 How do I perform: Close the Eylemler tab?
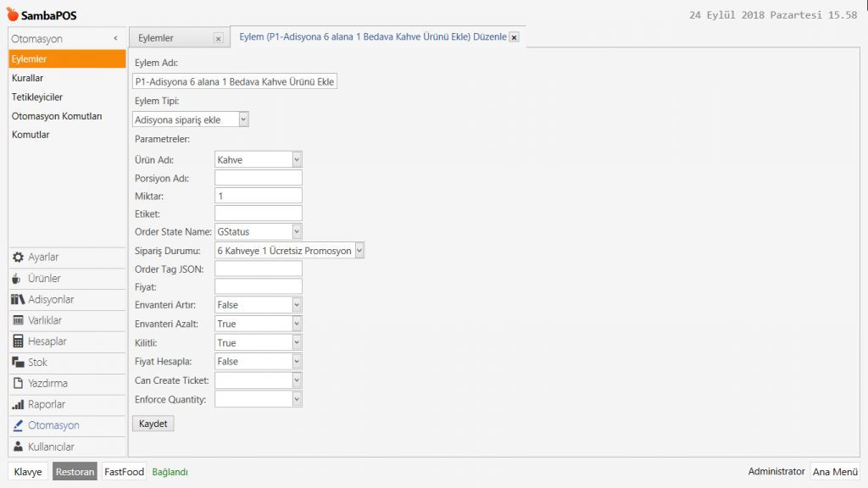tap(218, 38)
